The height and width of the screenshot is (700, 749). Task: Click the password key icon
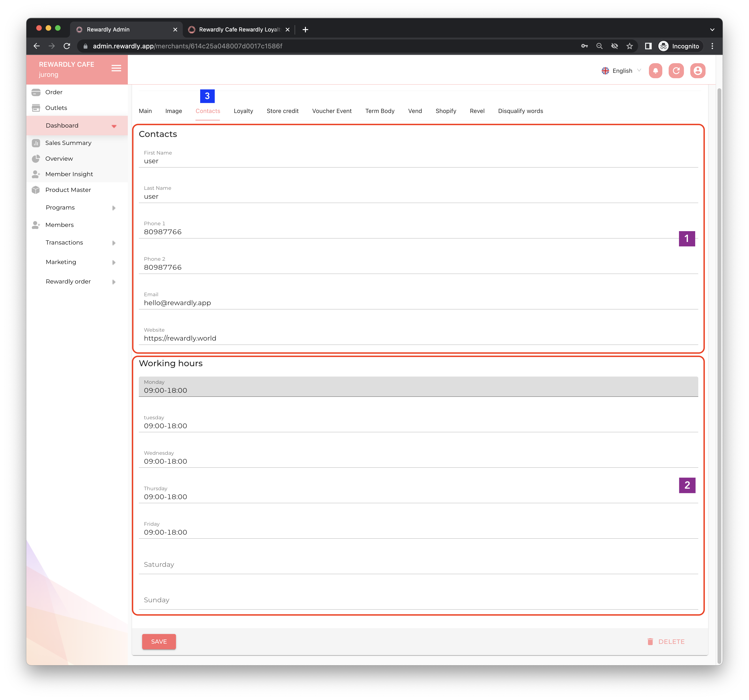tap(584, 46)
